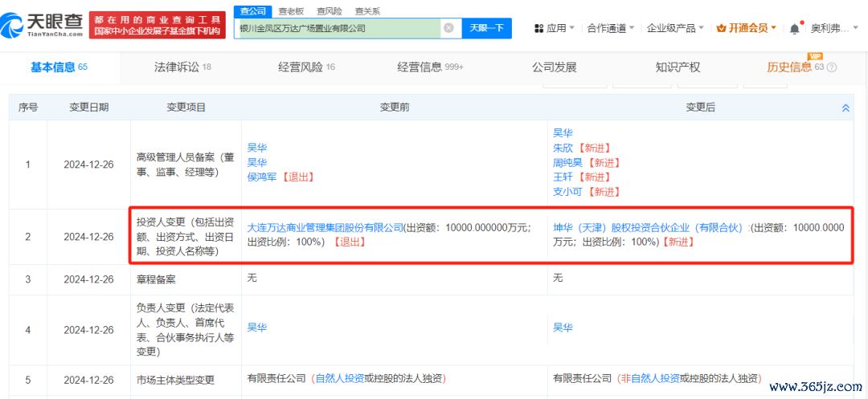Click the 负责人变更 change item cell

(186, 330)
